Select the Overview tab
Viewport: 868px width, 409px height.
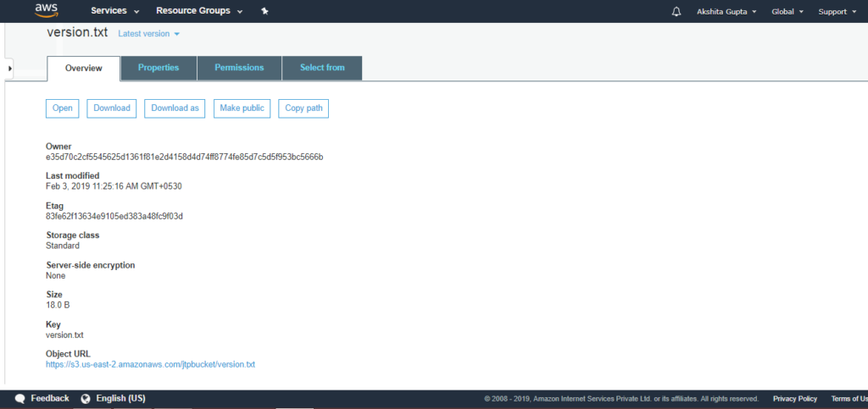(84, 68)
